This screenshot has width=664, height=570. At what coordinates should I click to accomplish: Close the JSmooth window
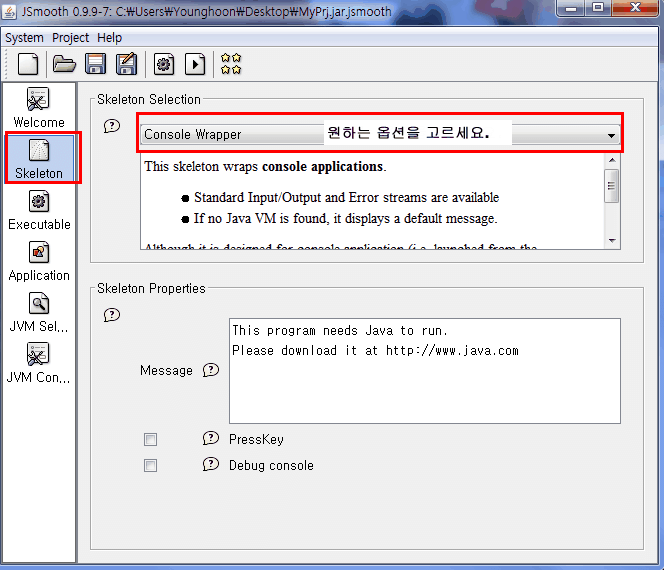635,8
